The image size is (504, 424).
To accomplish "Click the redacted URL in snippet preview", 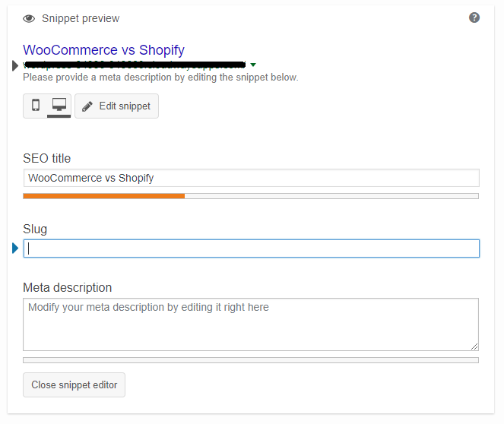I will [135, 65].
